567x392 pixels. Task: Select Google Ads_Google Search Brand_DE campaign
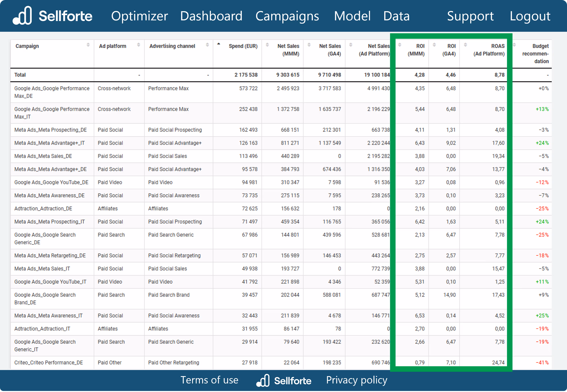point(45,299)
